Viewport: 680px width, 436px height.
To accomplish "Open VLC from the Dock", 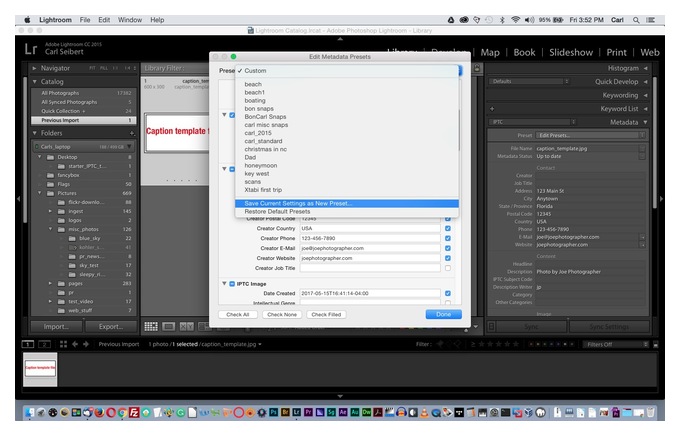I will coord(425,413).
